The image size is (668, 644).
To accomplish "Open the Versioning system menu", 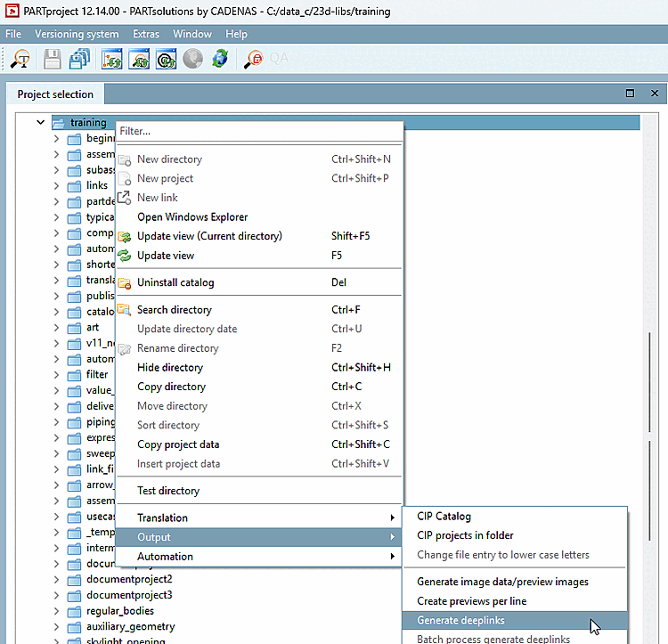I will pos(77,34).
